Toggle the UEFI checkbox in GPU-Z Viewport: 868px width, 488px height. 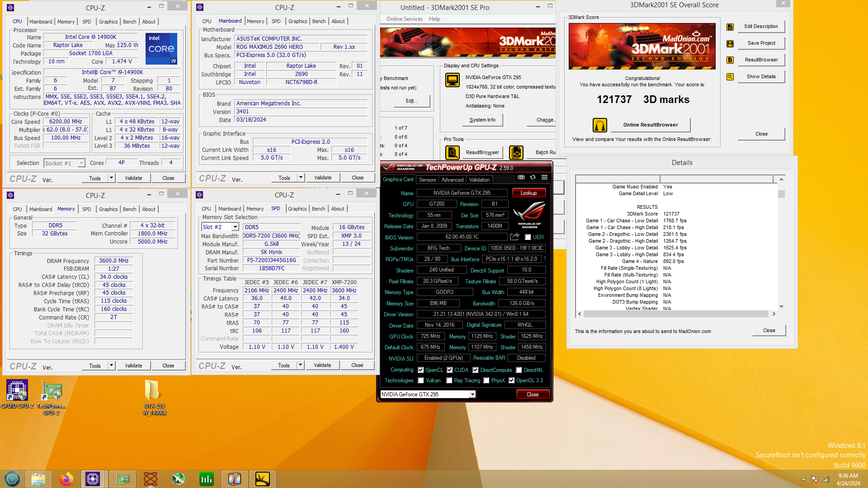[x=528, y=237]
